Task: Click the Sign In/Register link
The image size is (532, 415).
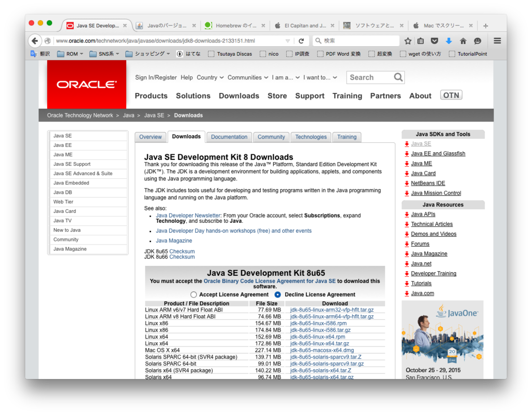Action: click(x=156, y=77)
